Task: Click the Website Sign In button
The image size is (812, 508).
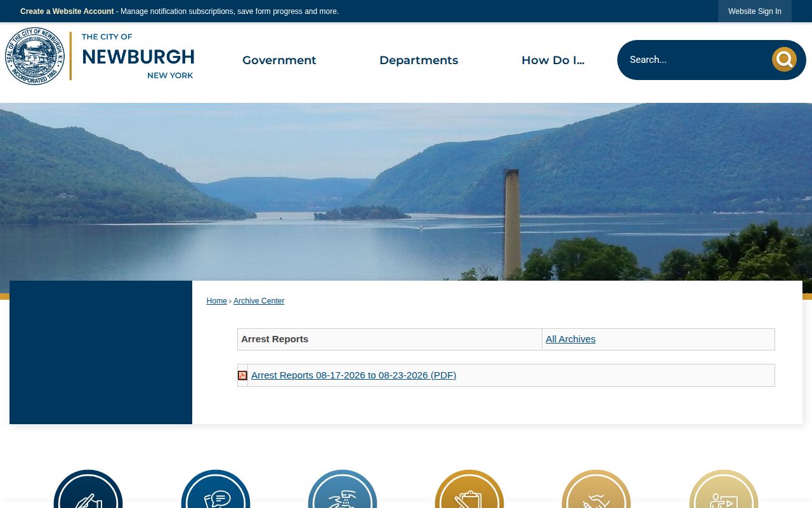Action: tap(755, 11)
